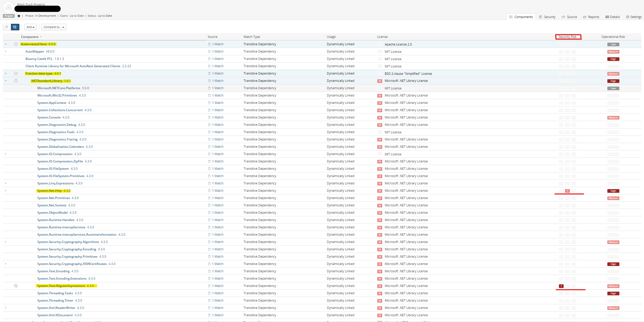Expand the System.Xml.ReaderWriter node
Viewport: 644px width, 322px height.
(6, 308)
